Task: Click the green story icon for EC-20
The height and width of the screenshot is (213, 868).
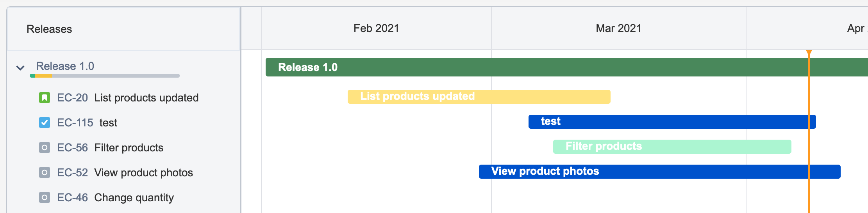Action: point(45,98)
